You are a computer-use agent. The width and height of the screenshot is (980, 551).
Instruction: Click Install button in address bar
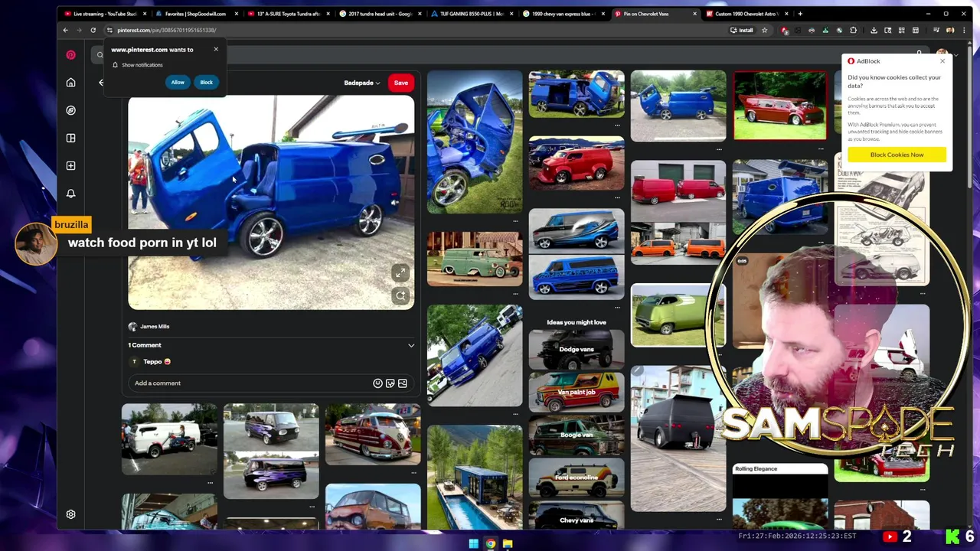741,30
